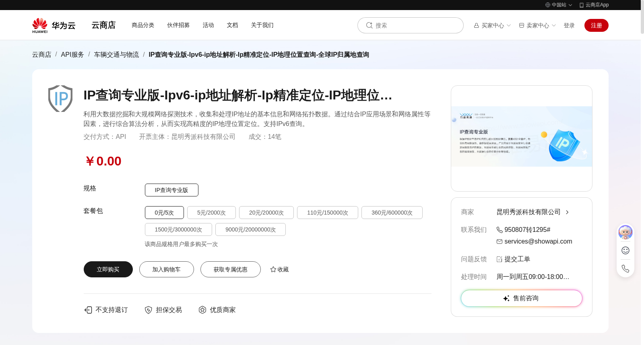Click the 不支持退订 return icon
Viewport: 644px width, 345px height.
tap(88, 310)
